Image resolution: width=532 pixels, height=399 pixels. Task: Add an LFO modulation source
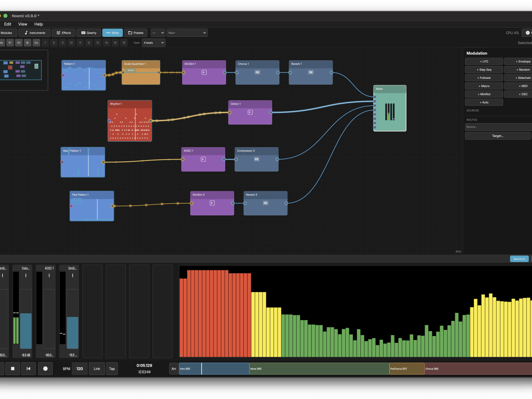click(x=484, y=62)
